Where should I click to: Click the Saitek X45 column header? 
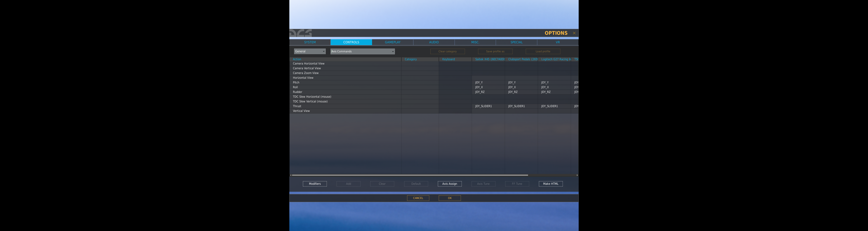488,59
